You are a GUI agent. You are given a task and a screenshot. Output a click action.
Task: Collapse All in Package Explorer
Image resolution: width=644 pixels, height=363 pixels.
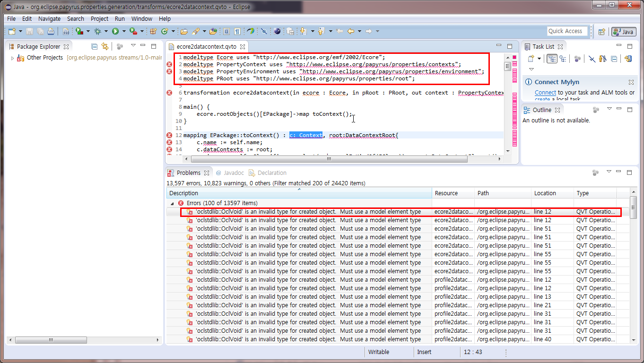tap(94, 46)
